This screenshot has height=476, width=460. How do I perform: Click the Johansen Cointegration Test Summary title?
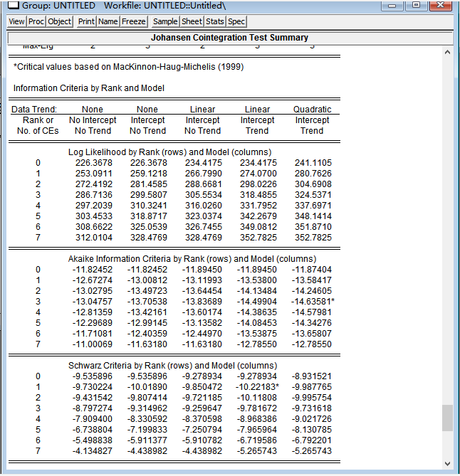(x=230, y=38)
